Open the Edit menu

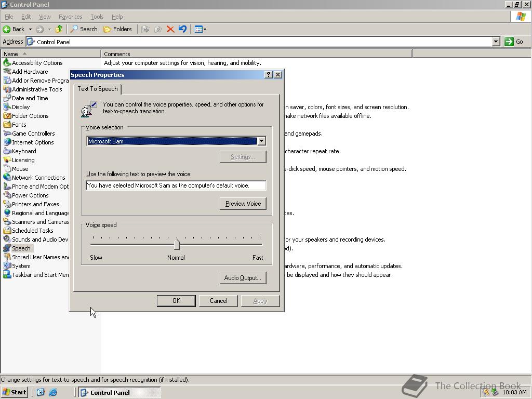(x=26, y=17)
